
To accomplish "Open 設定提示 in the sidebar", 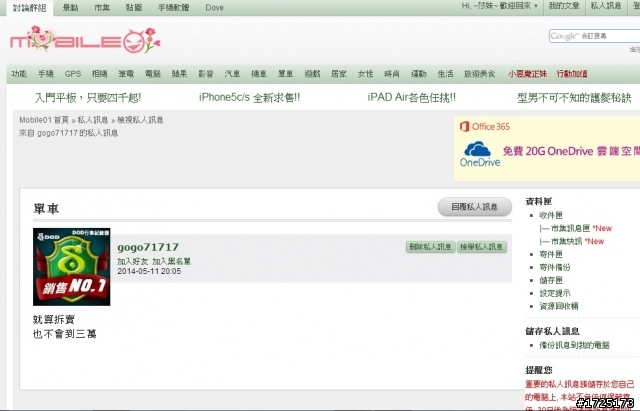I will click(555, 293).
